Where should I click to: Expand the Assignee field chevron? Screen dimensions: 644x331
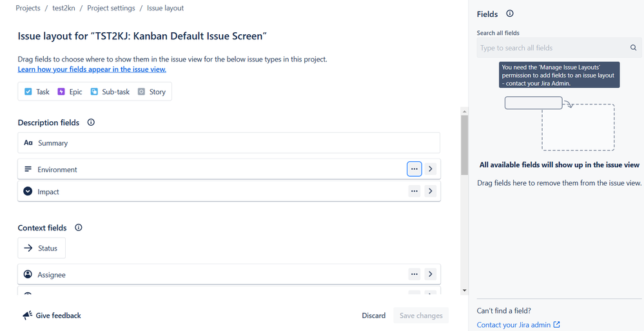point(430,274)
